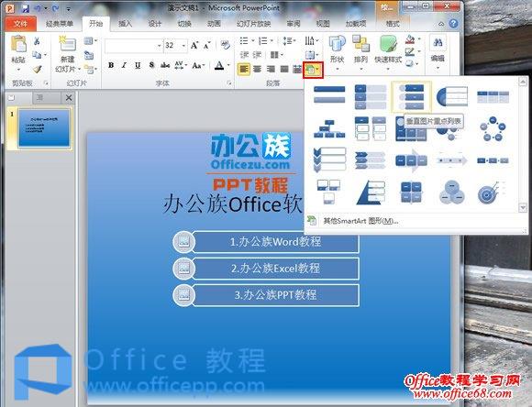Select slide 1 thumbnail in slide pane

[x=44, y=127]
